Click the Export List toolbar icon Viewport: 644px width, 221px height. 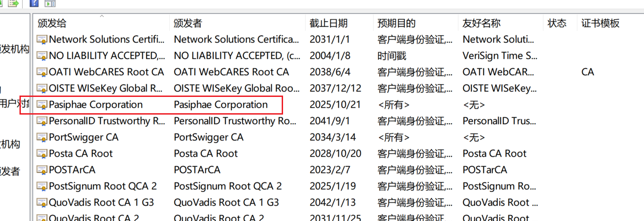[13, 3]
